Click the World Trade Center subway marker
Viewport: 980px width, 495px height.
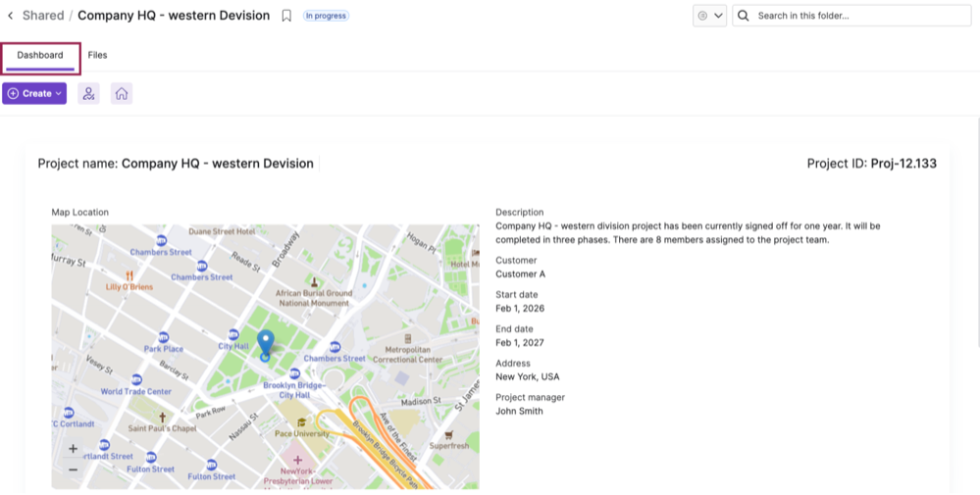point(136,379)
